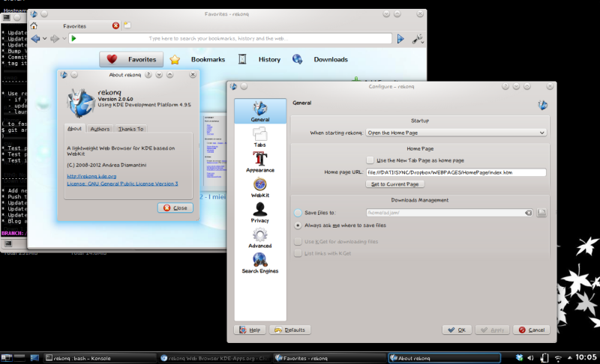Select the Save files to radio option
The image size is (600, 364).
click(x=298, y=213)
